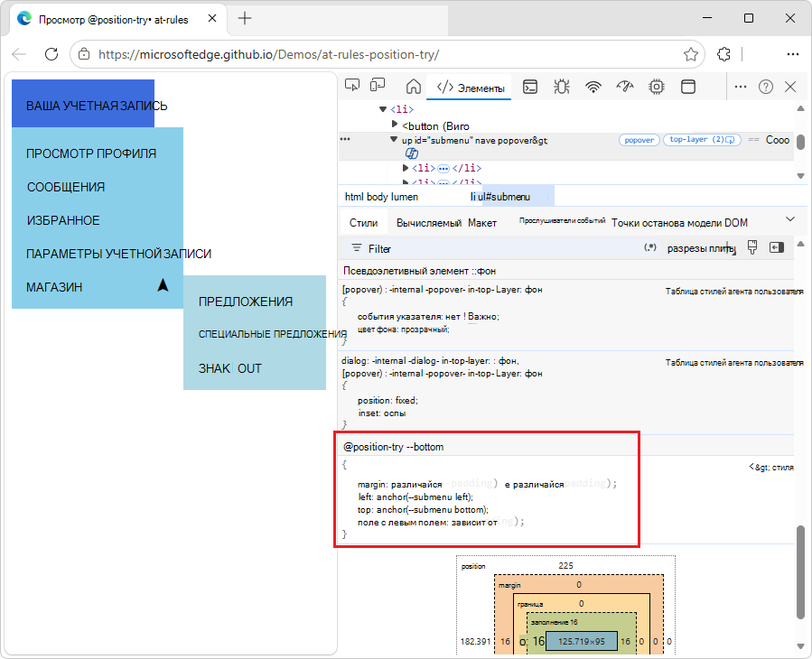Image resolution: width=812 pixels, height=659 pixels.
Task: Open a new browser tab
Action: click(x=245, y=19)
